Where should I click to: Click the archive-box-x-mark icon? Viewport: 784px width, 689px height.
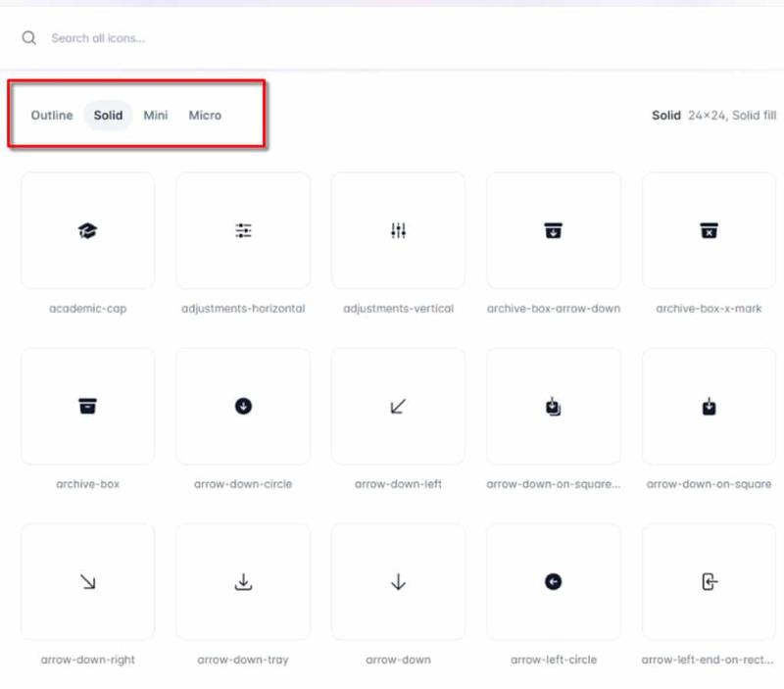click(x=709, y=231)
